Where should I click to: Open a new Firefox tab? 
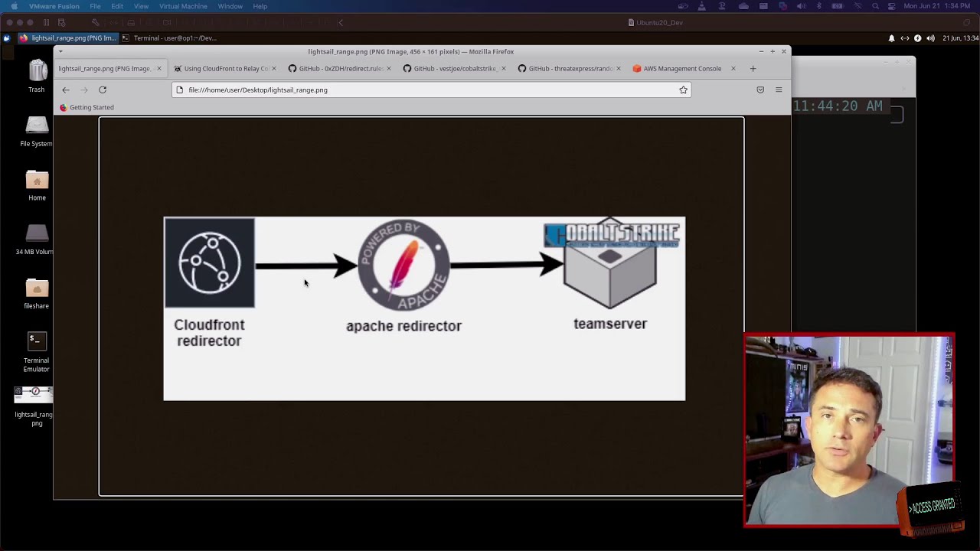753,68
